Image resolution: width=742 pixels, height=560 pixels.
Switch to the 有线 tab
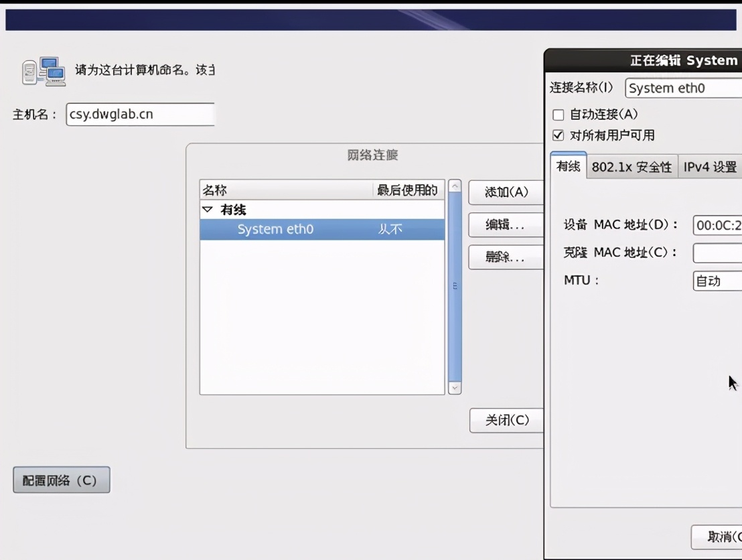point(569,166)
